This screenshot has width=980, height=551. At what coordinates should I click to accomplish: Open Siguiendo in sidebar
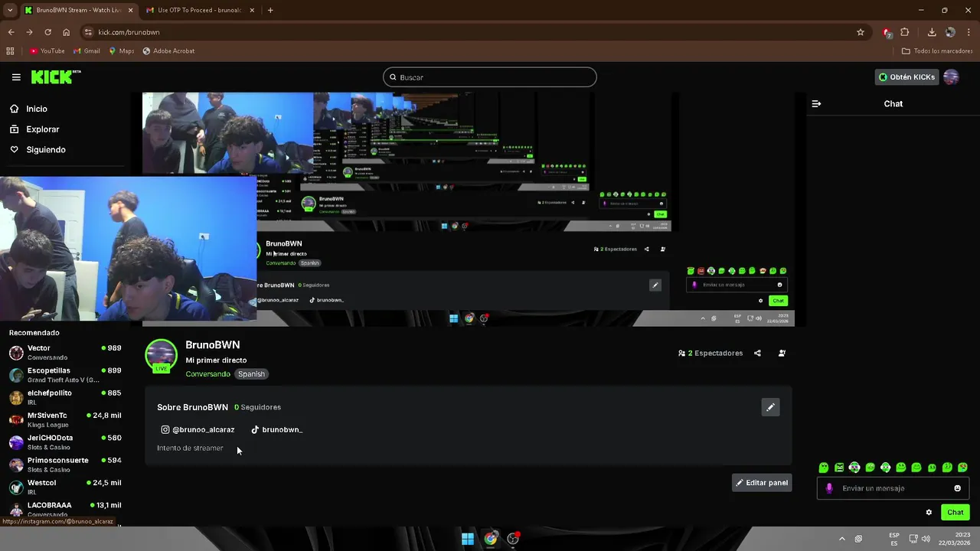tap(38, 150)
